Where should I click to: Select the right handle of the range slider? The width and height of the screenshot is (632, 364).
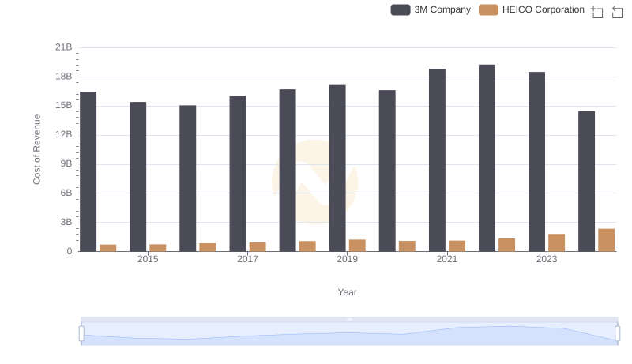618,333
